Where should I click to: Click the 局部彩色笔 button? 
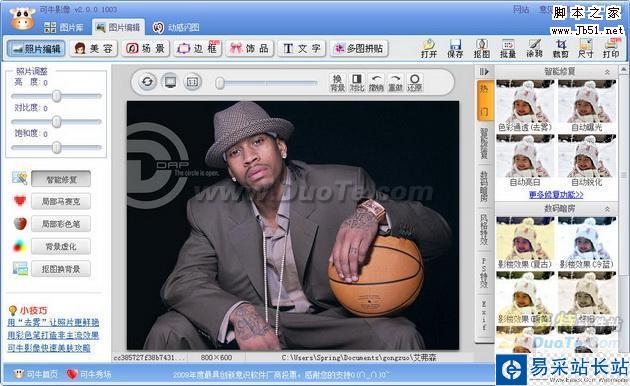(x=61, y=224)
